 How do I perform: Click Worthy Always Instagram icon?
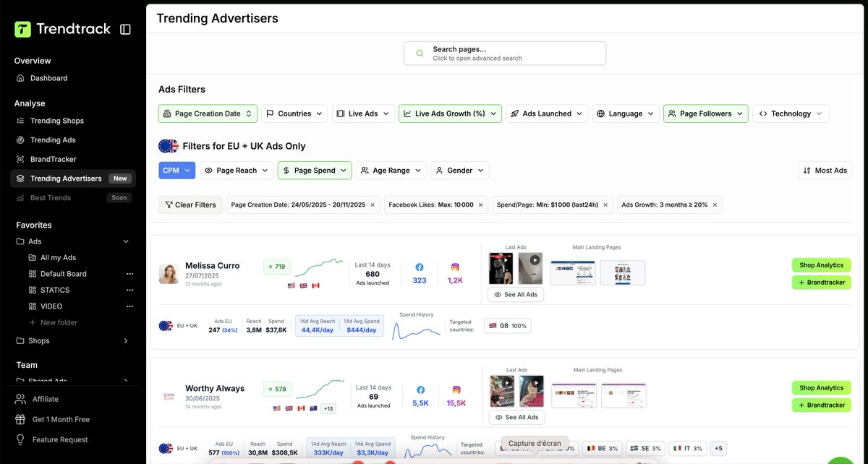pyautogui.click(x=456, y=390)
